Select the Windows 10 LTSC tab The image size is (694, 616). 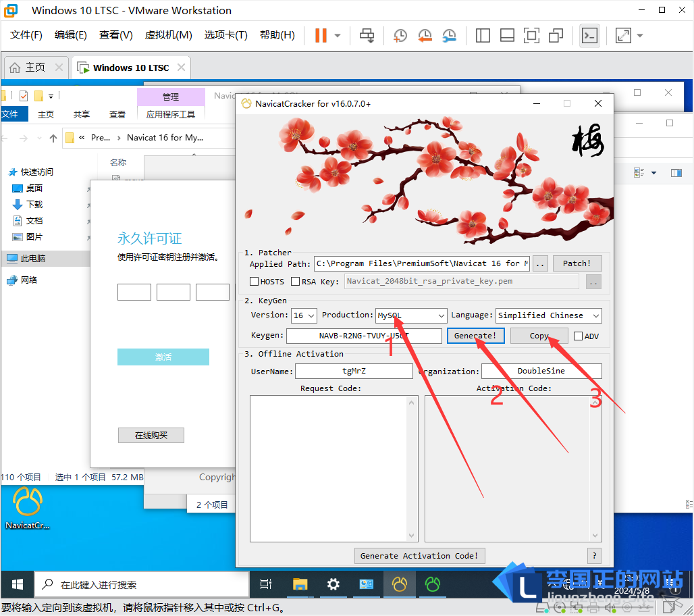(x=131, y=68)
